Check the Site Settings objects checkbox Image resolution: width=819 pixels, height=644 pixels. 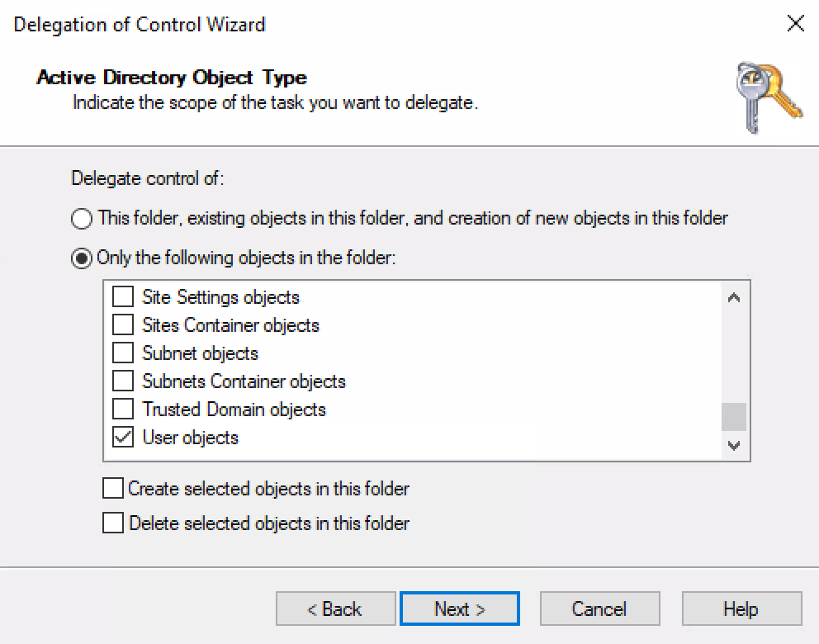(123, 296)
